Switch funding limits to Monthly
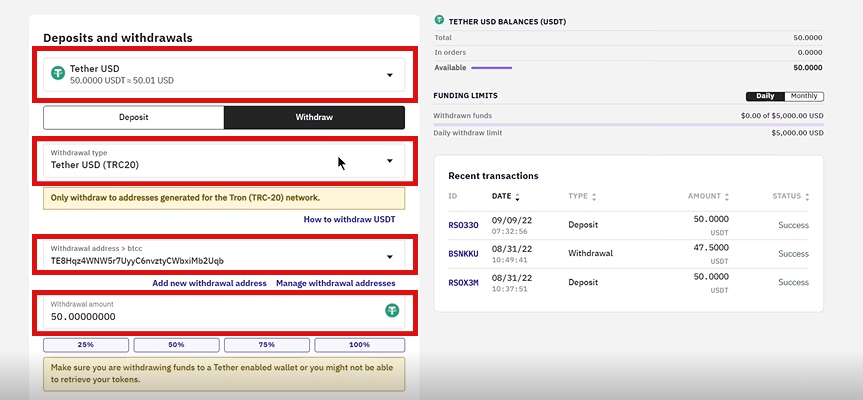Screen dimensions: 863x400 (804, 96)
